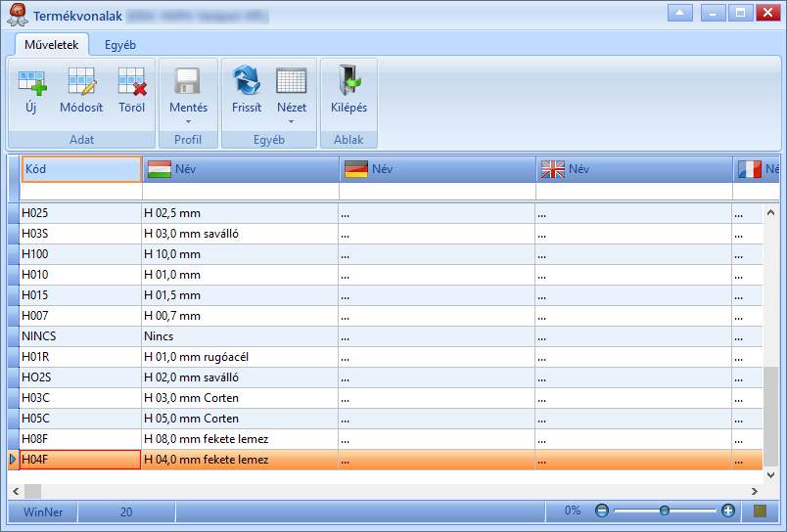The height and width of the screenshot is (532, 787).
Task: Click the 'H 03,0 mm Corten' cell
Action: pos(241,398)
